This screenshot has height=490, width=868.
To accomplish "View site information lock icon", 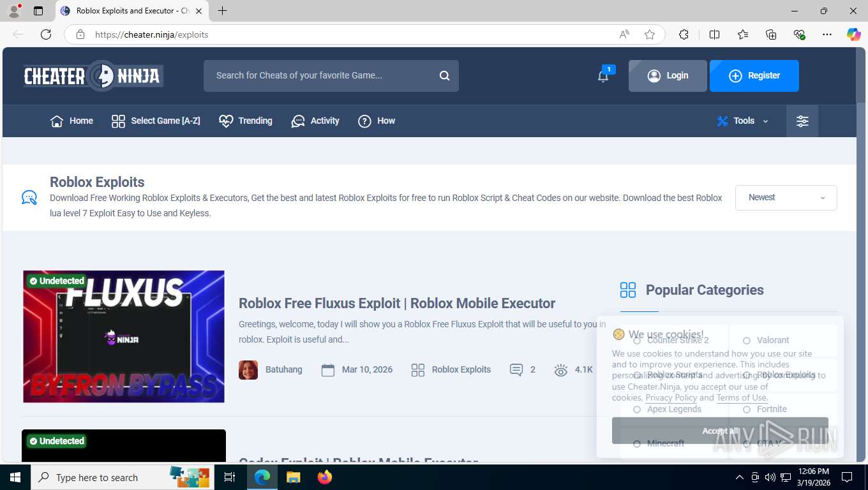I will point(80,34).
